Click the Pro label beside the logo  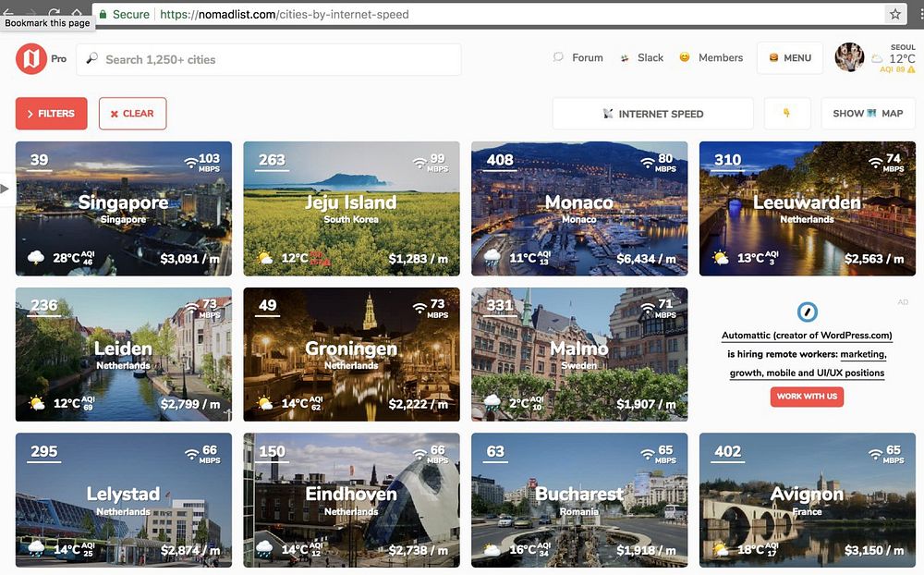[58, 59]
